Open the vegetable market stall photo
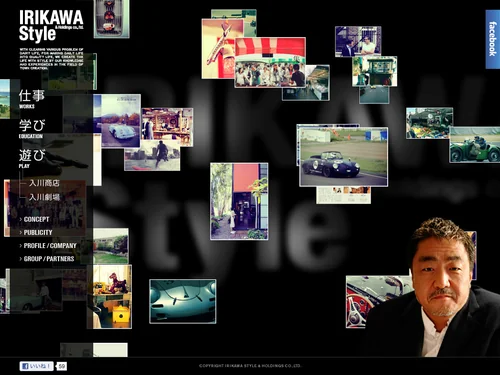The height and width of the screenshot is (375, 500). [x=429, y=123]
